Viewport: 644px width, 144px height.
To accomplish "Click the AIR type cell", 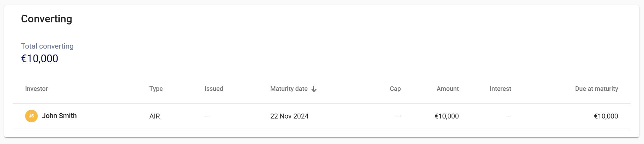I will pyautogui.click(x=154, y=116).
